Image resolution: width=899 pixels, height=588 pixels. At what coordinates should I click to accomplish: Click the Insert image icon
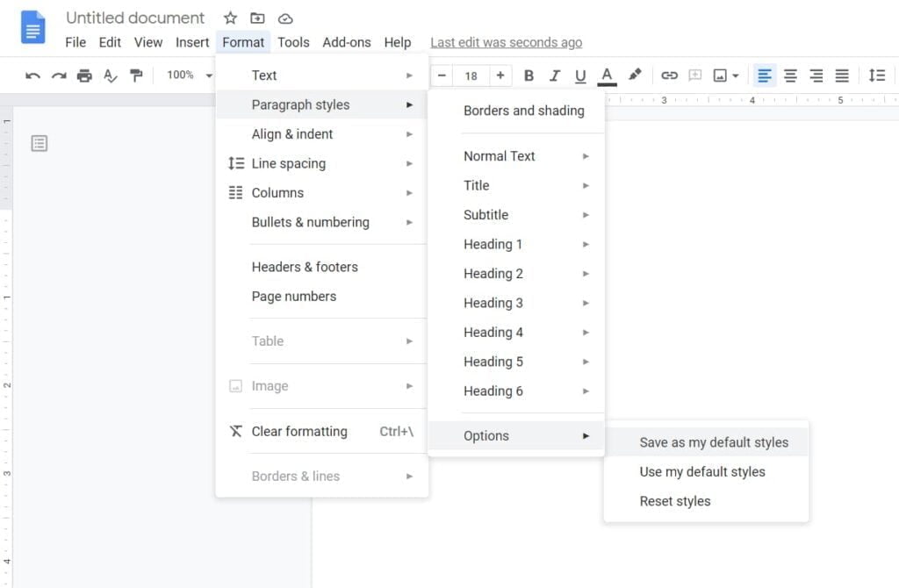[720, 75]
